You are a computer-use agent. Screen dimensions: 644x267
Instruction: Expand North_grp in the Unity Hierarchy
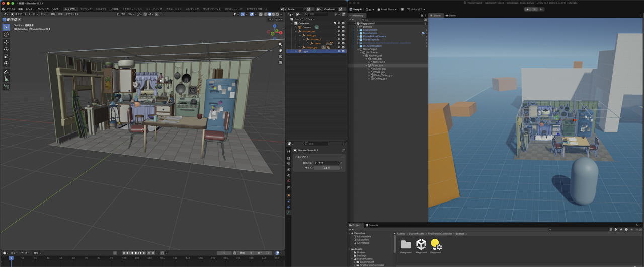click(369, 69)
